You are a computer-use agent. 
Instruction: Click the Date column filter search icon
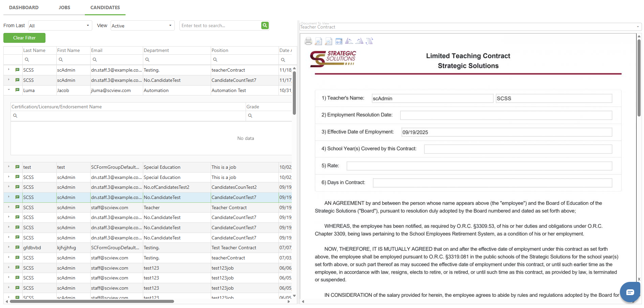pos(283,59)
